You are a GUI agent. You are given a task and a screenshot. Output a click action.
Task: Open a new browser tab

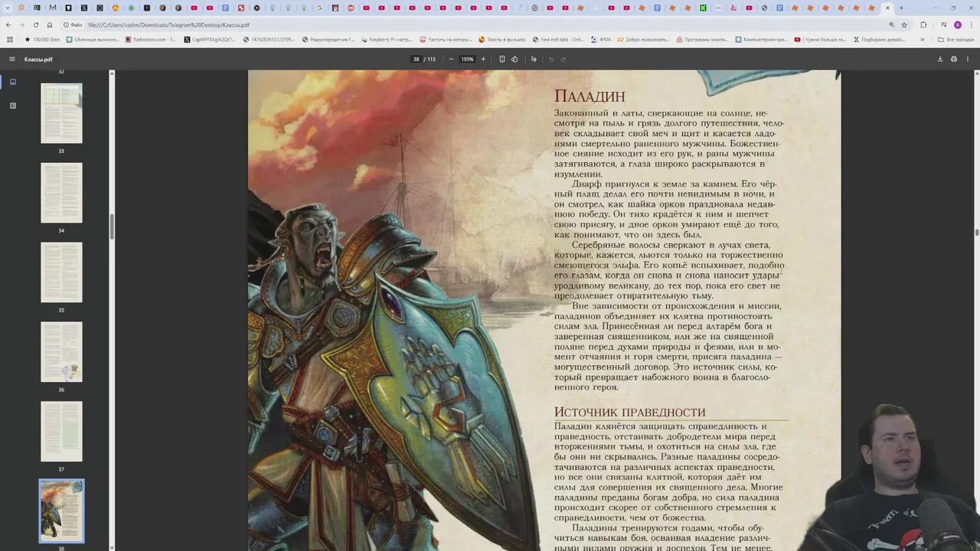pos(901,8)
